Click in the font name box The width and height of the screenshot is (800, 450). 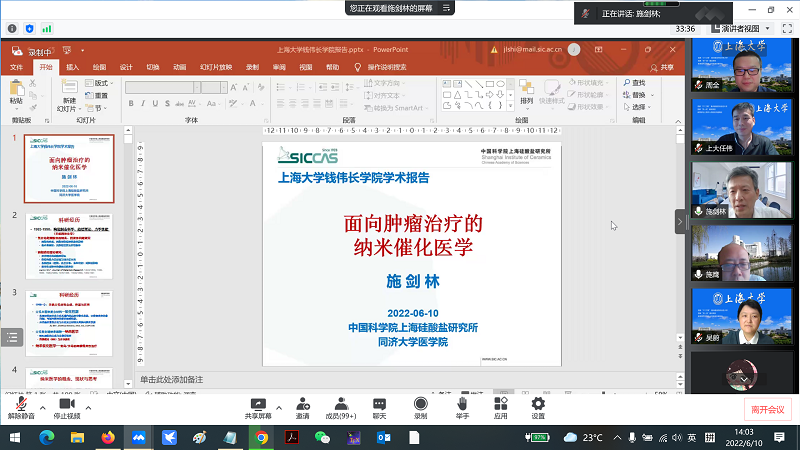click(x=159, y=88)
